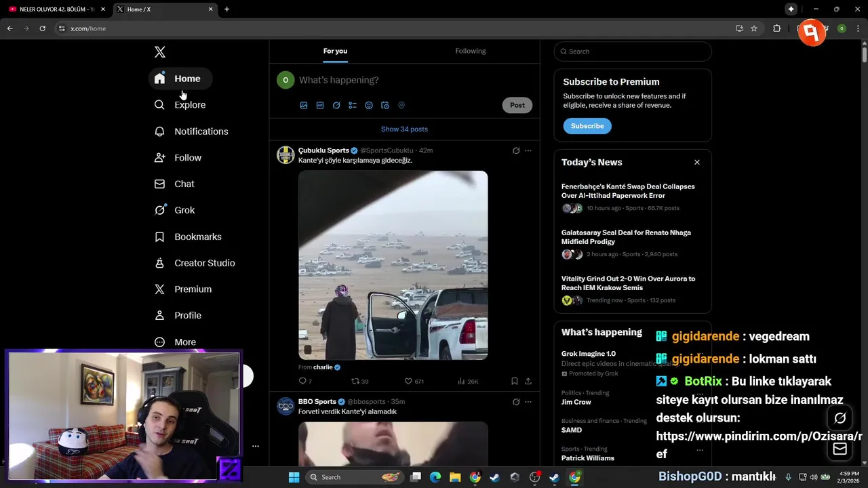The height and width of the screenshot is (488, 868).
Task: Open Creator Studio in sidebar
Action: (195, 263)
